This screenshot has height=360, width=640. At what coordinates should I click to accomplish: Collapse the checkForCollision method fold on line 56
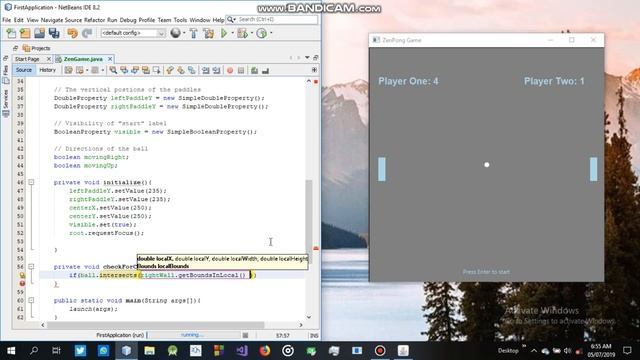point(31,267)
